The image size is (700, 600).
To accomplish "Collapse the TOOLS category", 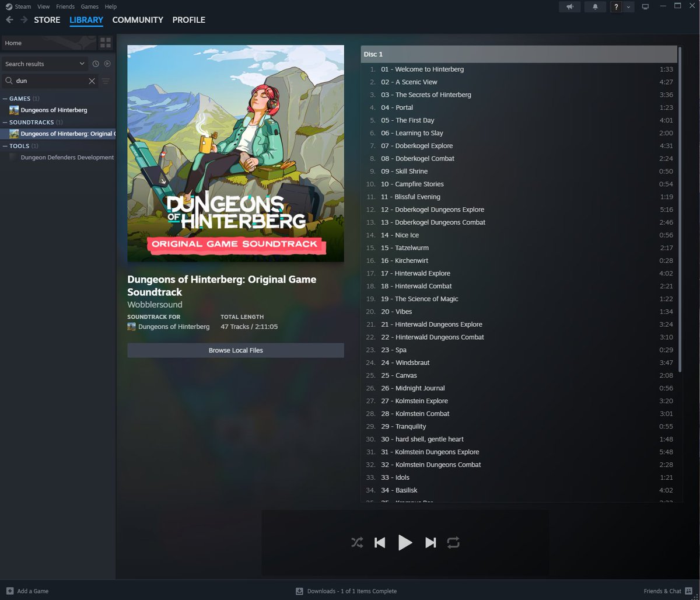I will (20, 146).
